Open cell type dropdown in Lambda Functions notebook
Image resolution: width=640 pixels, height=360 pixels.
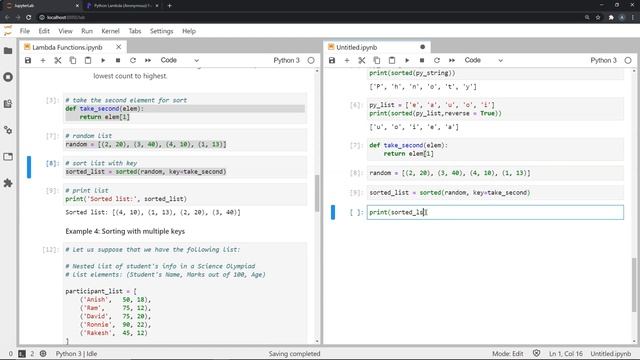coord(180,60)
